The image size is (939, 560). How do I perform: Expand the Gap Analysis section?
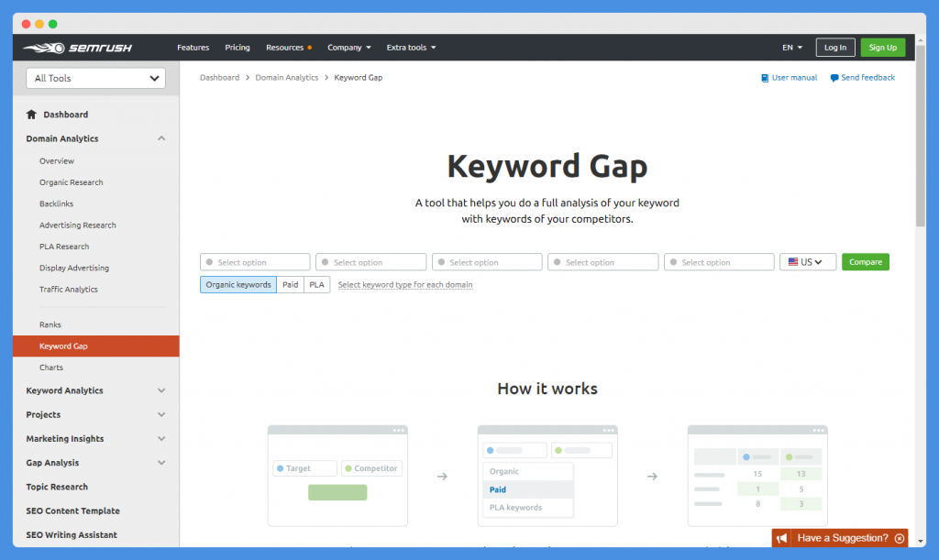pyautogui.click(x=161, y=463)
